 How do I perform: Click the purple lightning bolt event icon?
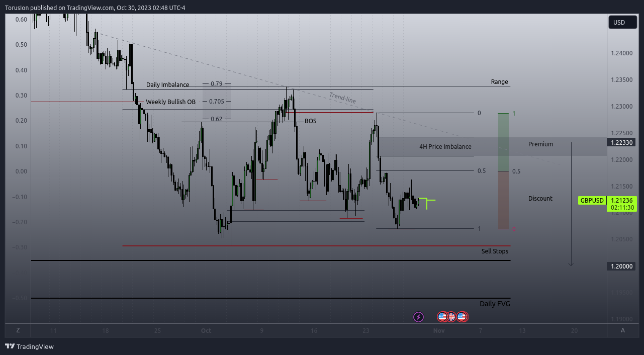click(418, 317)
